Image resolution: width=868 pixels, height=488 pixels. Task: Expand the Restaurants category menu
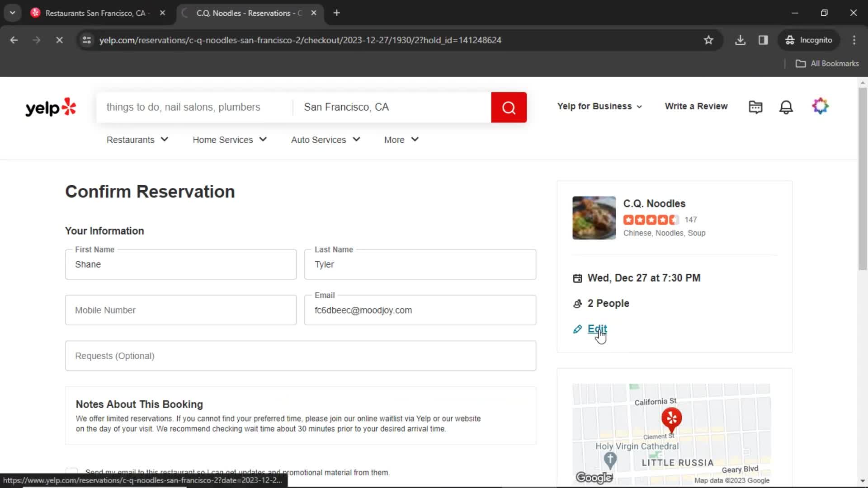(x=137, y=140)
